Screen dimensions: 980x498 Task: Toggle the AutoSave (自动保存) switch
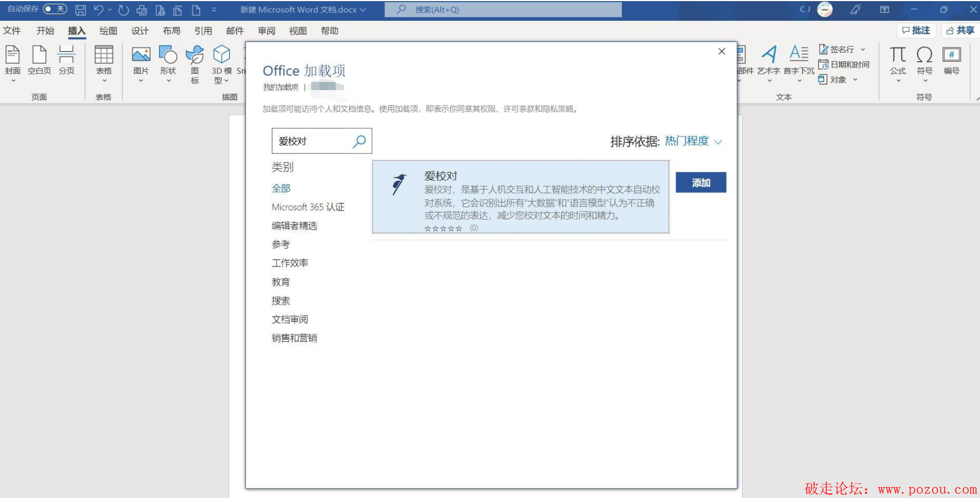coord(55,9)
